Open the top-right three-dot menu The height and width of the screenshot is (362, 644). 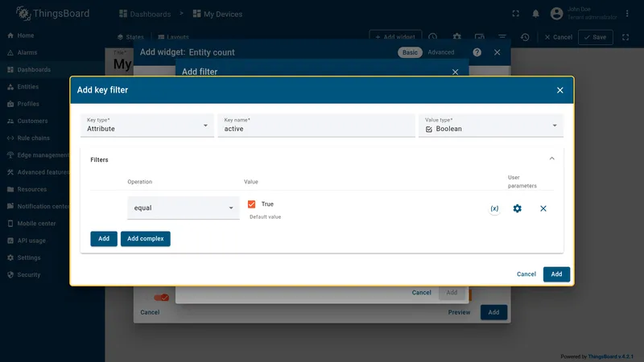[x=627, y=14]
